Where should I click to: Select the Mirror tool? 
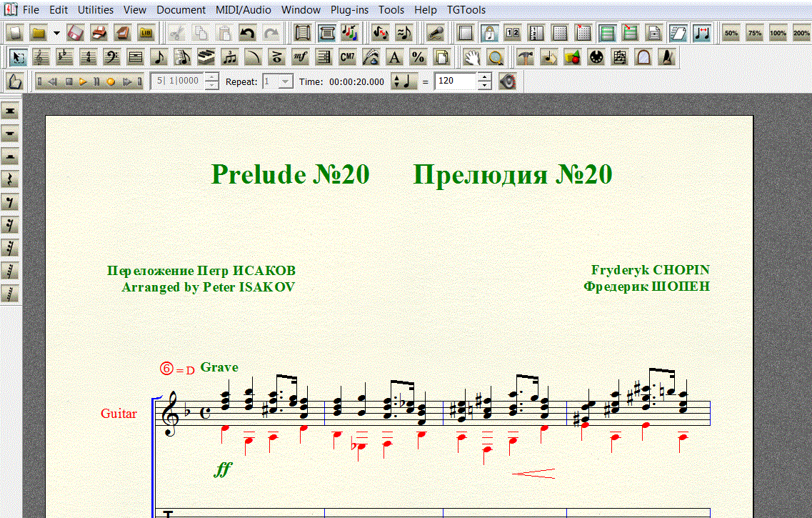pyautogui.click(x=620, y=57)
